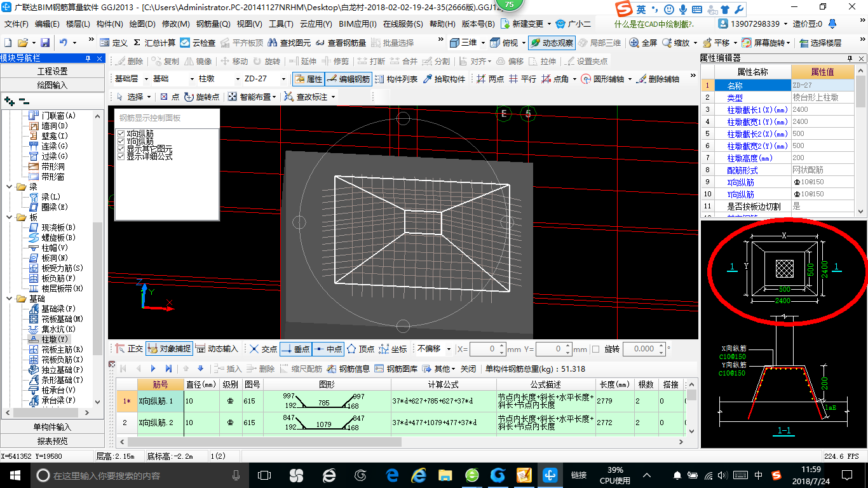Viewport: 868px width, 488px height.
Task: Toggle 垂点 perpendicular snap
Action: (295, 349)
